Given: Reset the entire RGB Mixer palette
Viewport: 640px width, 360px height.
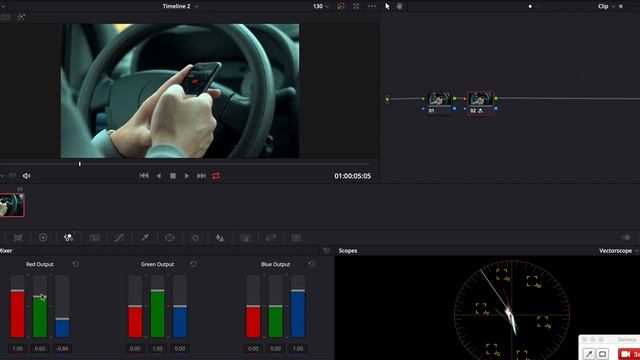Looking at the screenshot, I should point(326,251).
